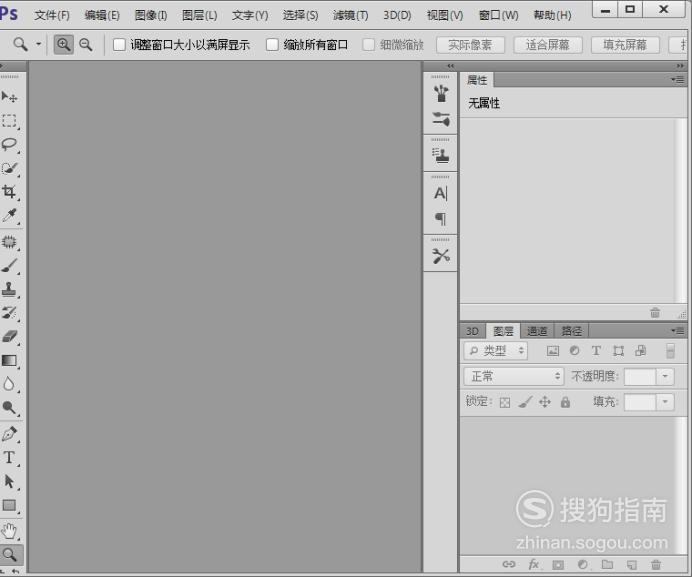
Task: Select the Path Selection tool
Action: pyautogui.click(x=9, y=481)
